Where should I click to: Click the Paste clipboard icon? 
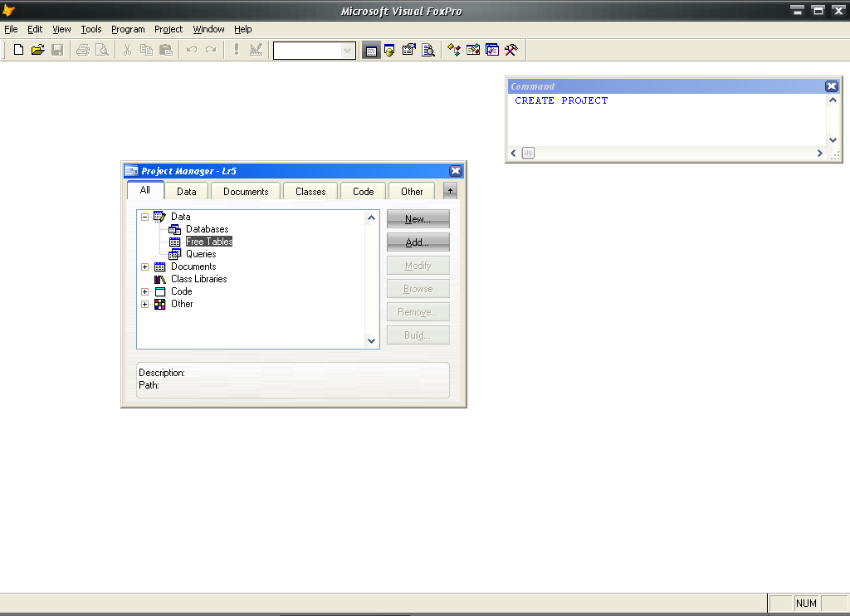click(x=166, y=50)
